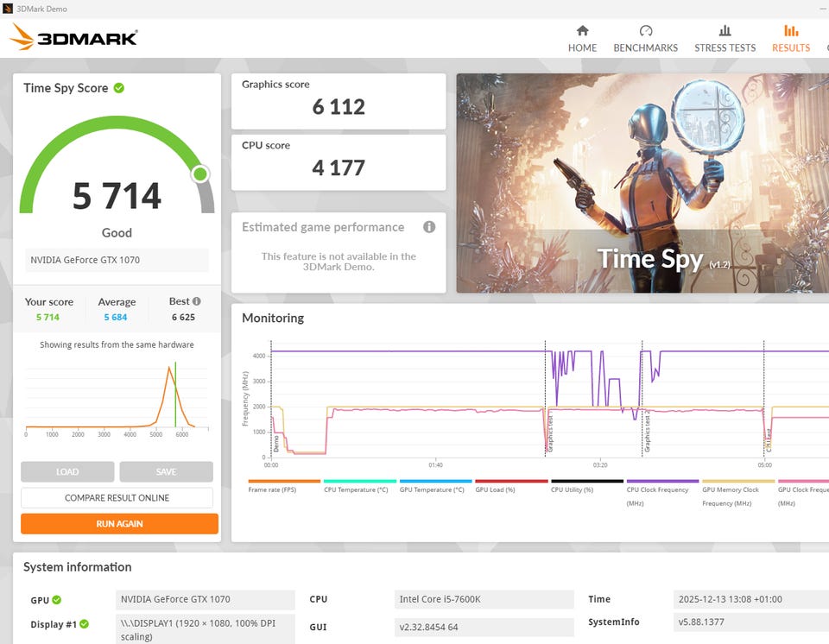Go to the STRESS TESTS tab
Image resolution: width=829 pixels, height=644 pixels.
(725, 47)
